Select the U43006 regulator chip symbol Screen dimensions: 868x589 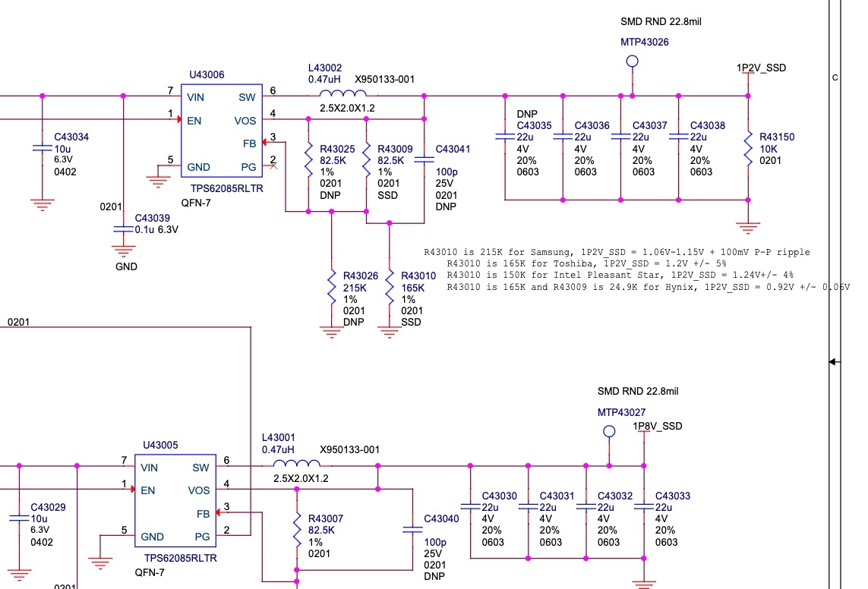(x=222, y=131)
